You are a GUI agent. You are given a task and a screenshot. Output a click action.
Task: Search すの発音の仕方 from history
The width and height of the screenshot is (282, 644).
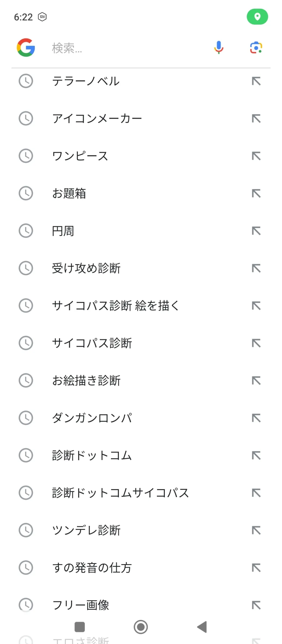(x=92, y=568)
